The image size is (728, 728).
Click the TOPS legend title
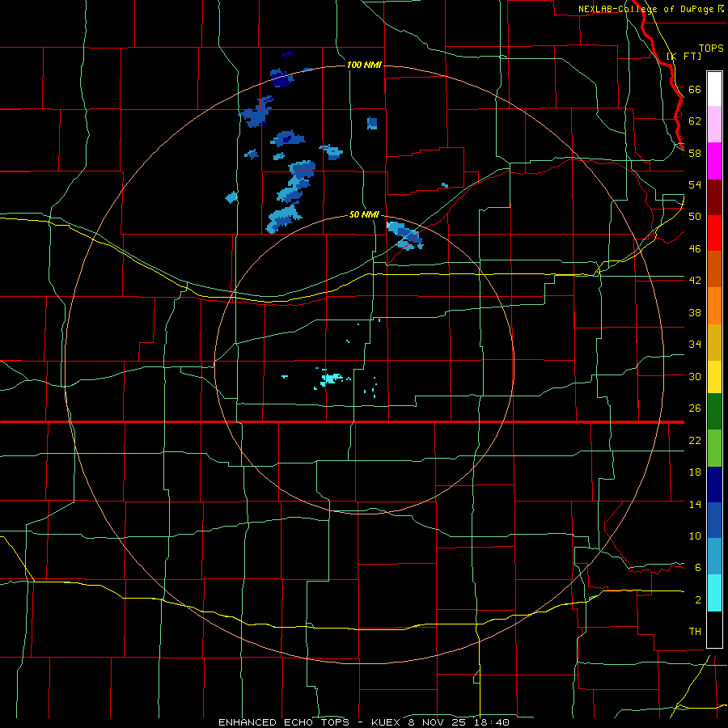711,48
